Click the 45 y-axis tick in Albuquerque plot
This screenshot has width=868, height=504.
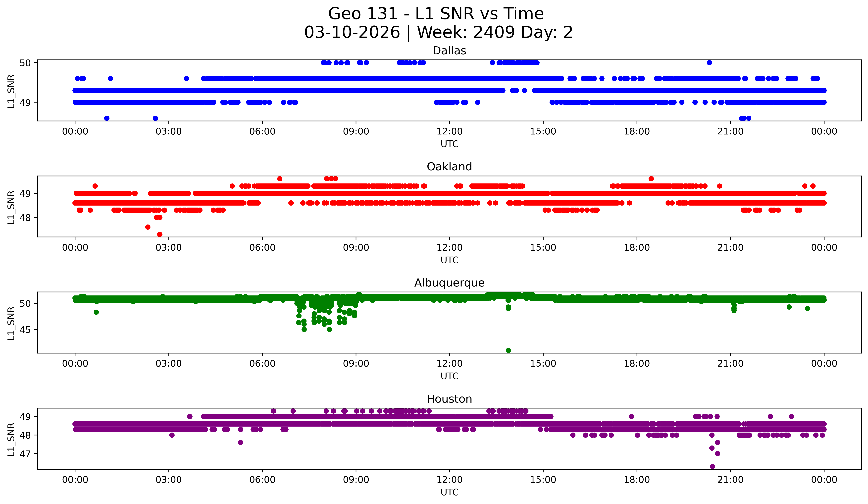(25, 330)
